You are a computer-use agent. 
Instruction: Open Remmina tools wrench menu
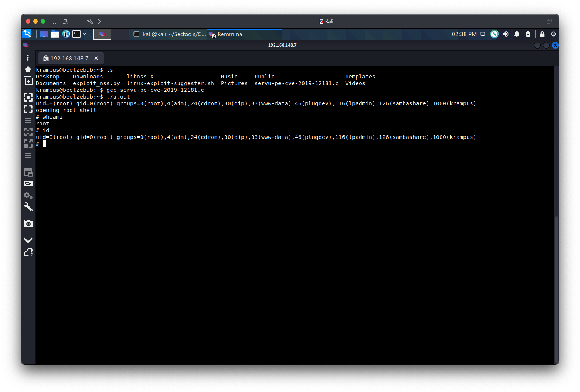pyautogui.click(x=28, y=207)
